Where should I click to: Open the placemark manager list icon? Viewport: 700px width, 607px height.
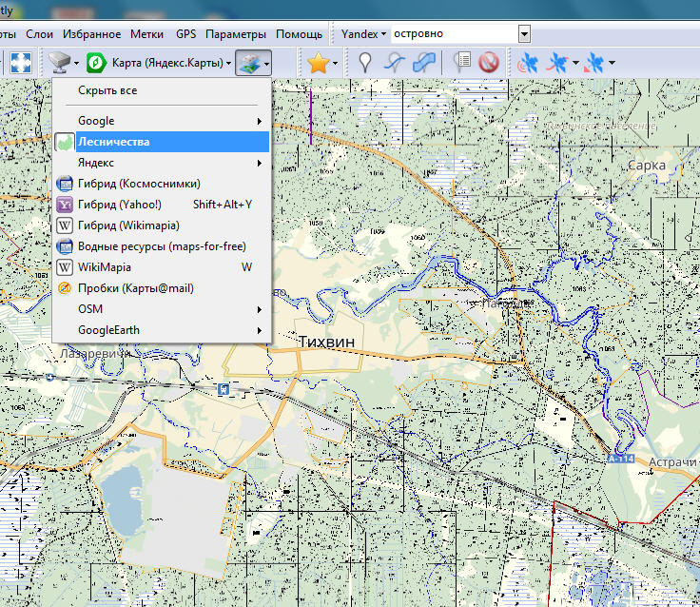pyautogui.click(x=463, y=63)
